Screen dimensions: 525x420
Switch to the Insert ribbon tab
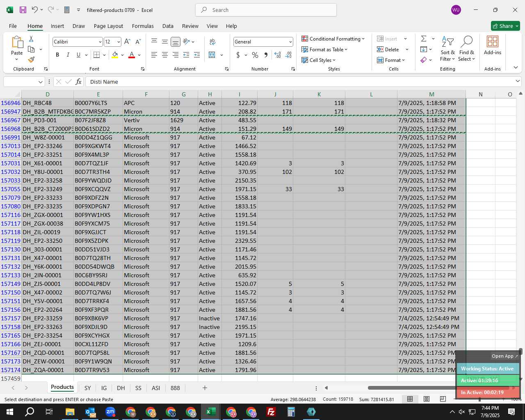point(57,26)
